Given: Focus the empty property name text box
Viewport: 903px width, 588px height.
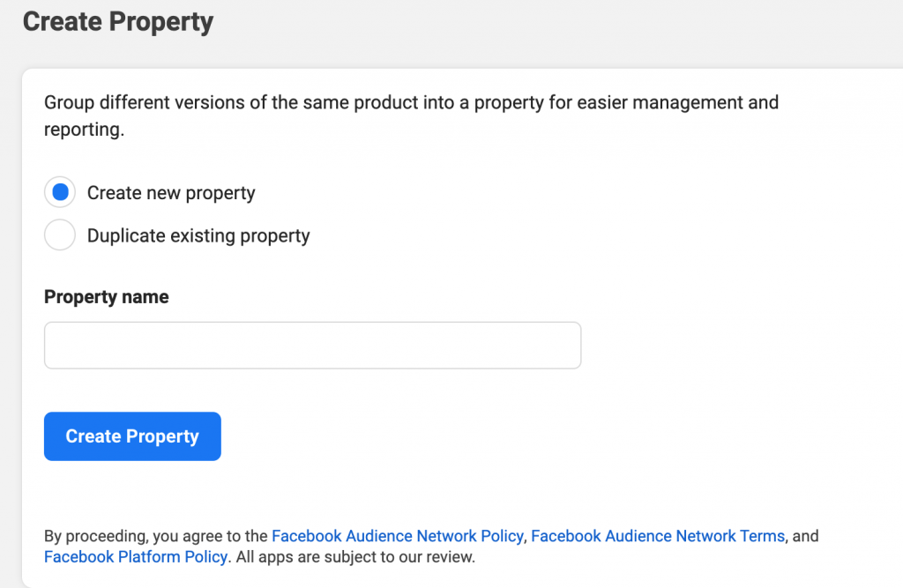Looking at the screenshot, I should coord(312,345).
